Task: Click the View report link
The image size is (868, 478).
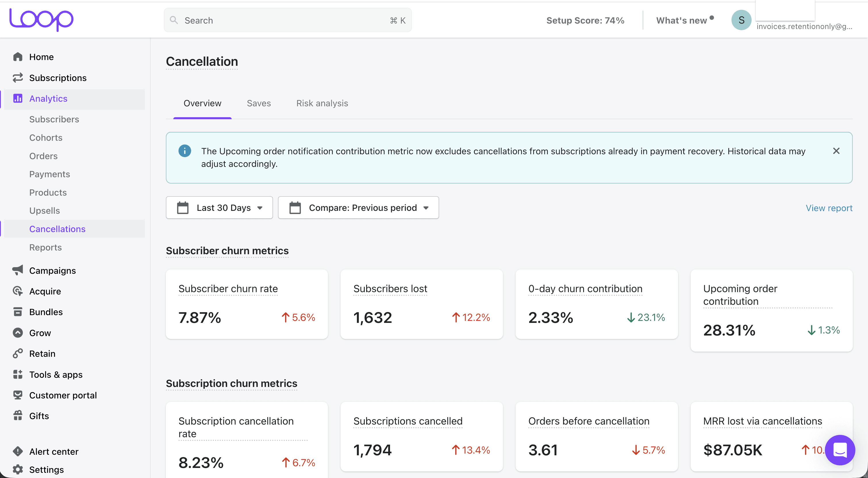Action: [x=829, y=208]
